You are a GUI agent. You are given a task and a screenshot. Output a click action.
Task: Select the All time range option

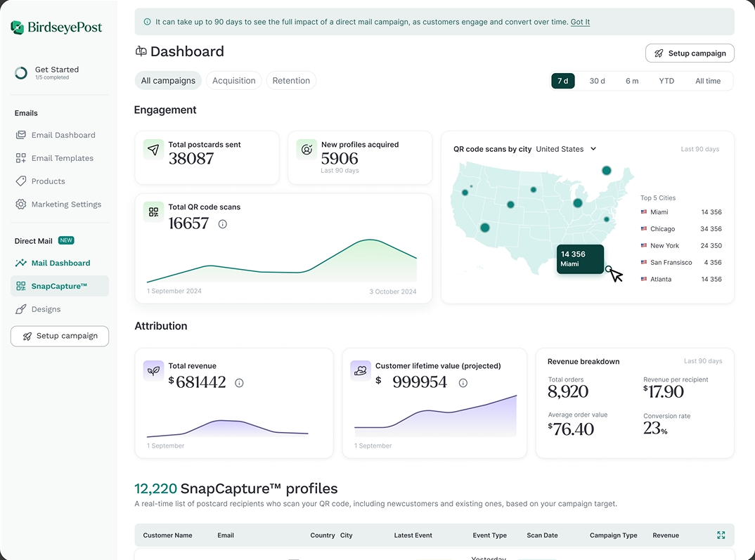(x=708, y=81)
